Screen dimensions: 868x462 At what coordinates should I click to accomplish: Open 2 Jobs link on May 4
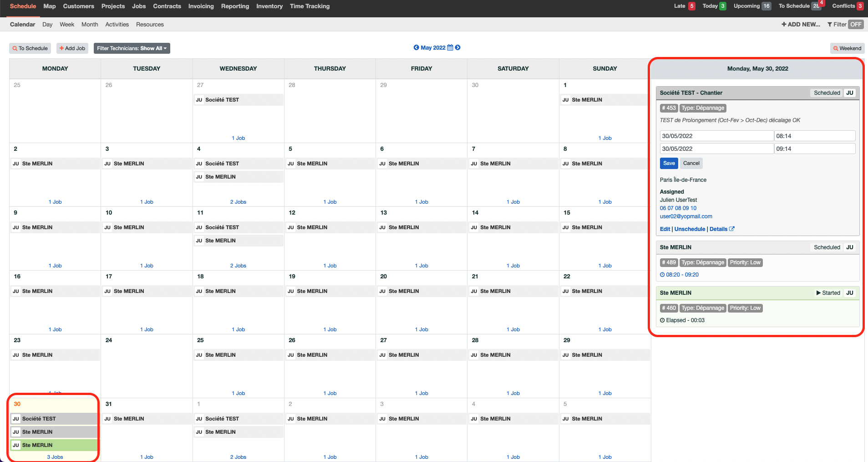point(238,202)
